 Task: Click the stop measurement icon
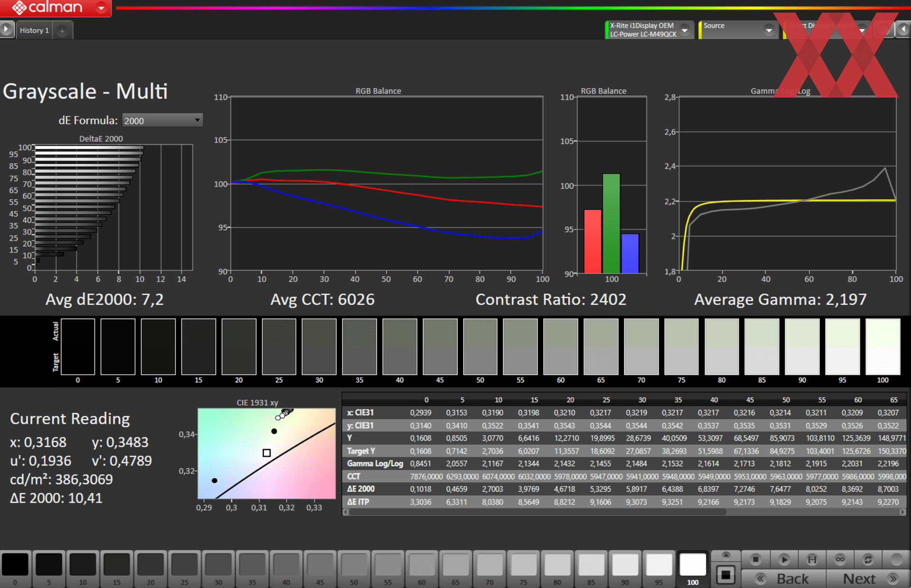[755, 560]
